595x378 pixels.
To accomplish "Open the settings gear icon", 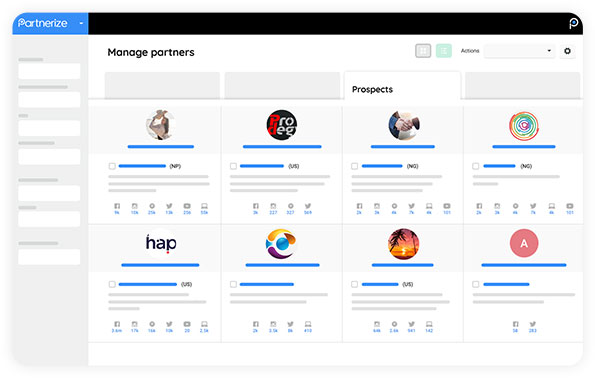I will [x=567, y=51].
